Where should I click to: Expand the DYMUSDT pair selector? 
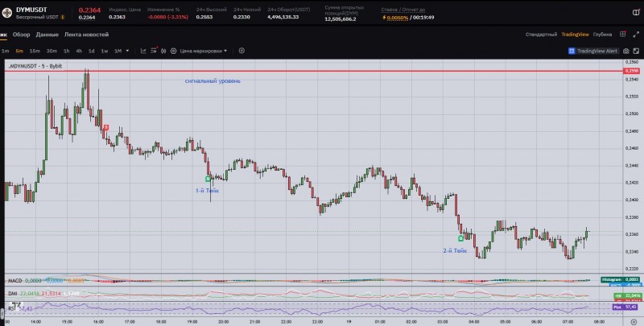pyautogui.click(x=31, y=10)
